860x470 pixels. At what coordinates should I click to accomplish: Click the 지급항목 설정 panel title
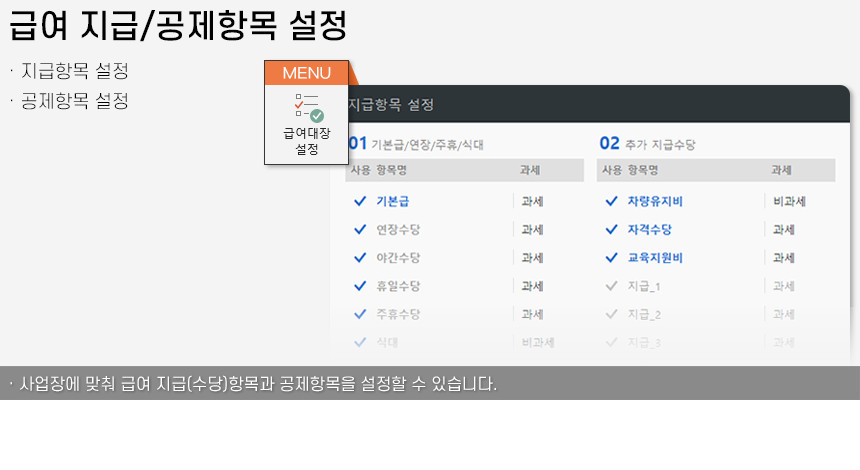pyautogui.click(x=391, y=104)
